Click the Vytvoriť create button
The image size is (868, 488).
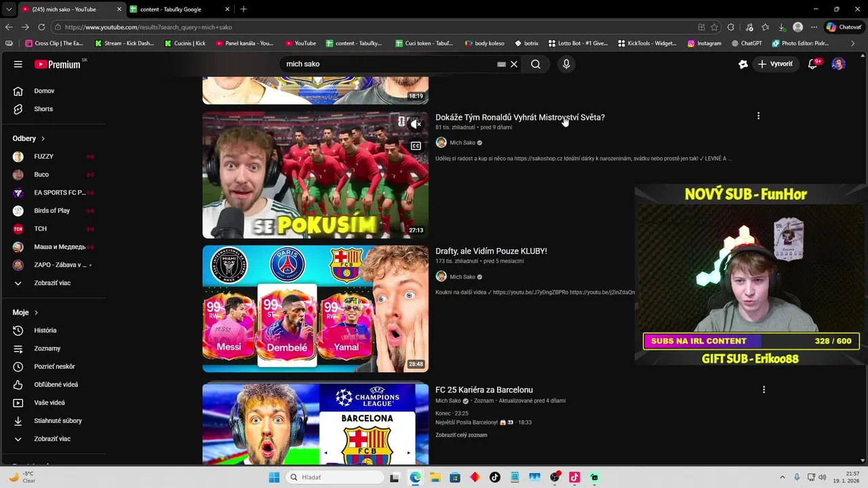pos(775,64)
